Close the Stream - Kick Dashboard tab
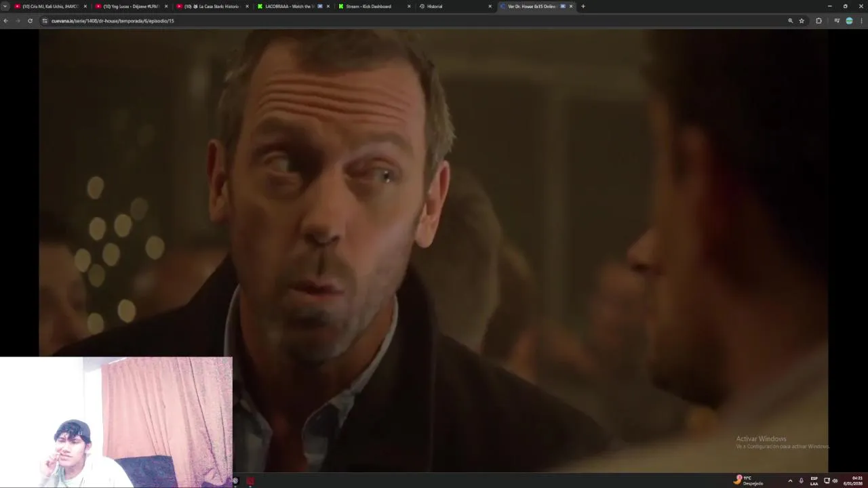Screen dimensions: 868x488 pyautogui.click(x=409, y=6)
